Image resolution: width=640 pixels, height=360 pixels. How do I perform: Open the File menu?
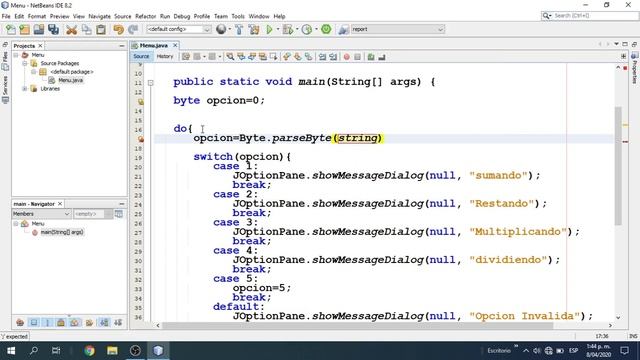tap(6, 16)
